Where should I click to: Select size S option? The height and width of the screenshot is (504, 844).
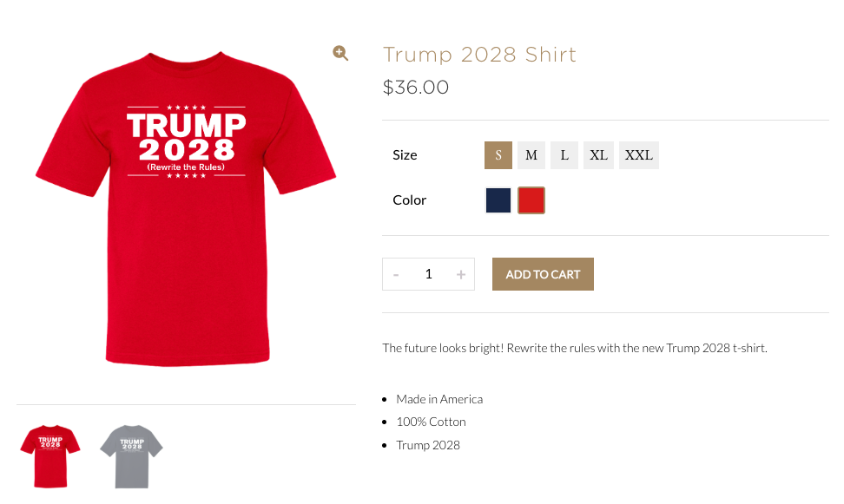[x=498, y=155]
